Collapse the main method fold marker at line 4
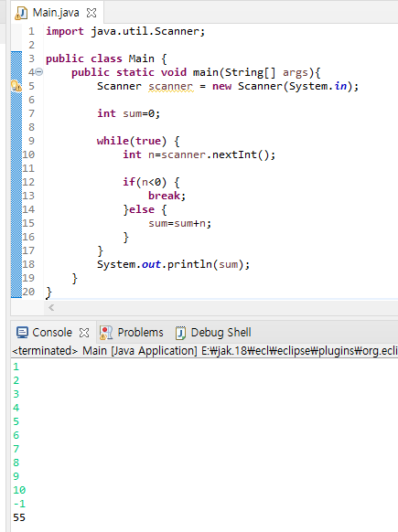 click(39, 72)
